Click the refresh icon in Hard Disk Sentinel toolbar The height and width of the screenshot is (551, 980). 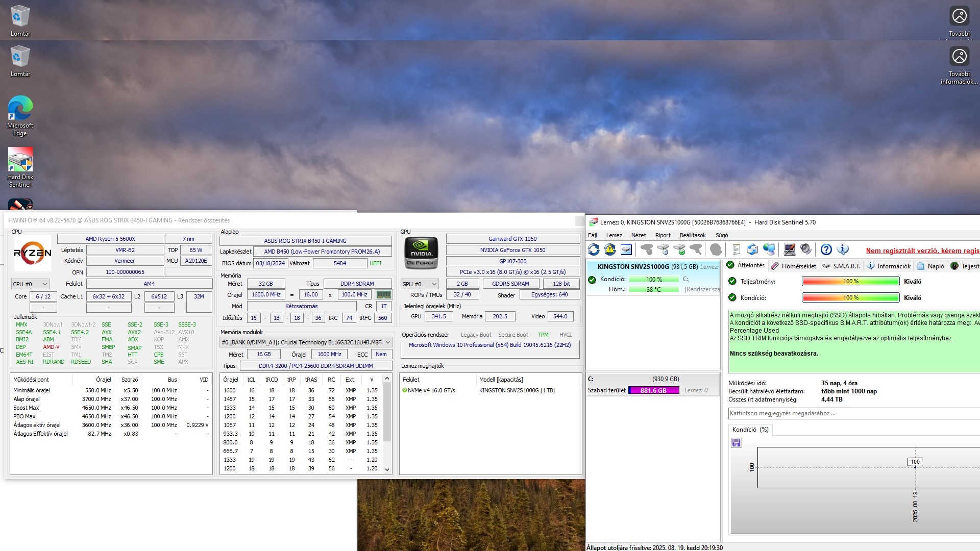point(594,249)
